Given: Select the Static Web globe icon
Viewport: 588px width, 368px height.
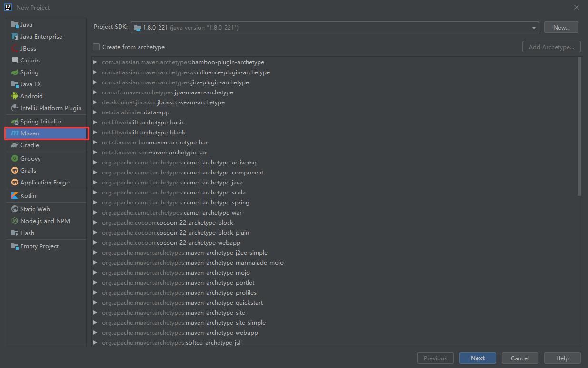Looking at the screenshot, I should point(15,209).
